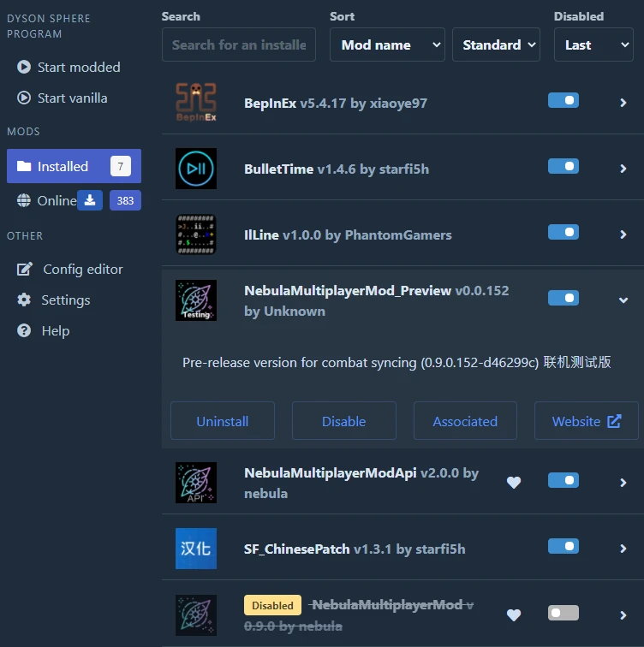Click the Config editor pencil icon
Image resolution: width=644 pixels, height=647 pixels.
click(24, 269)
